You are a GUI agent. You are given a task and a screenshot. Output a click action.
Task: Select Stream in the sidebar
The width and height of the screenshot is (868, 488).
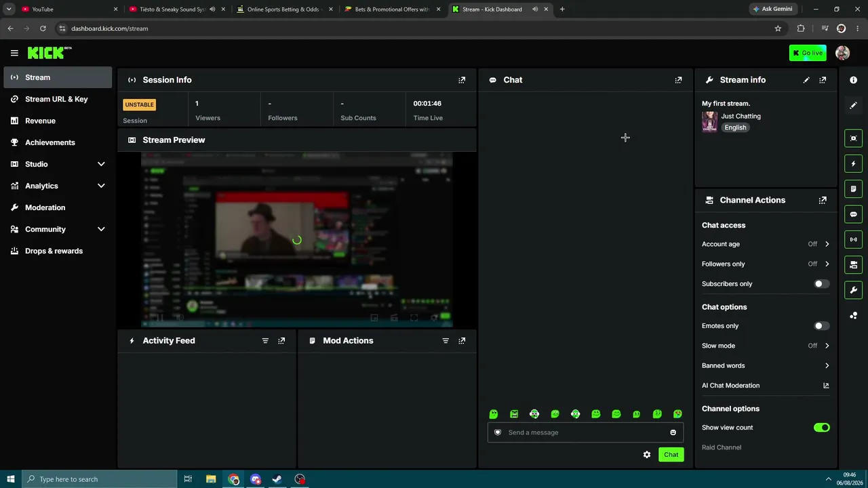pyautogui.click(x=58, y=77)
